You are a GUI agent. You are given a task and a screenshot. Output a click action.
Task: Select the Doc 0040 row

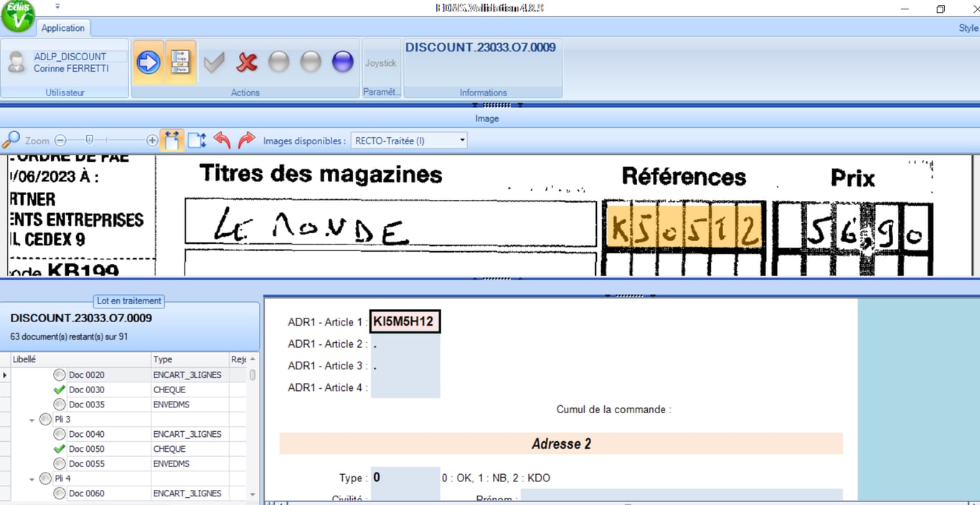click(x=123, y=434)
